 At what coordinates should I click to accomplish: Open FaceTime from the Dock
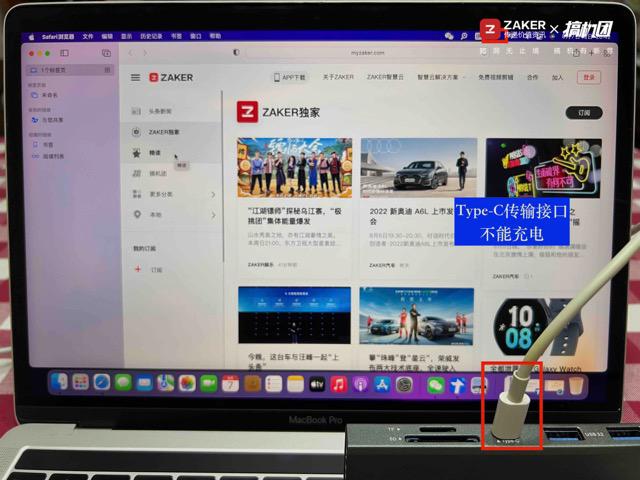tap(209, 384)
